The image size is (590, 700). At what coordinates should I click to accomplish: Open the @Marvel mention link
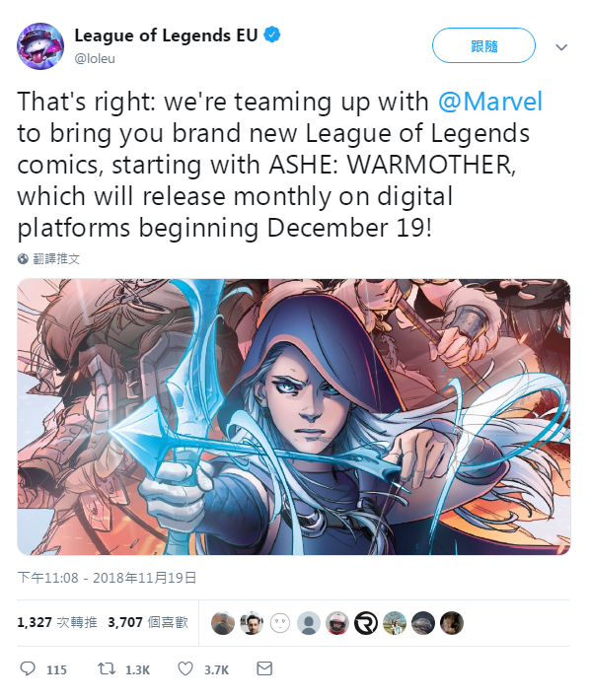(x=490, y=102)
